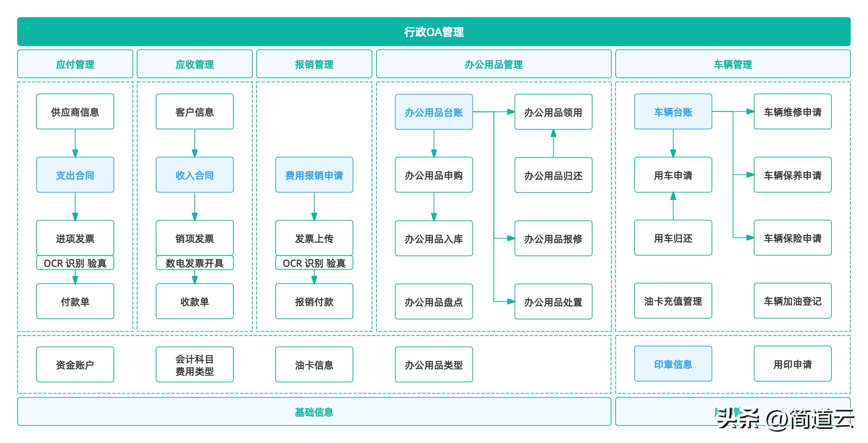Viewport: 868px width, 443px height.
Task: Open the 车辆保险申请 box
Action: click(792, 238)
